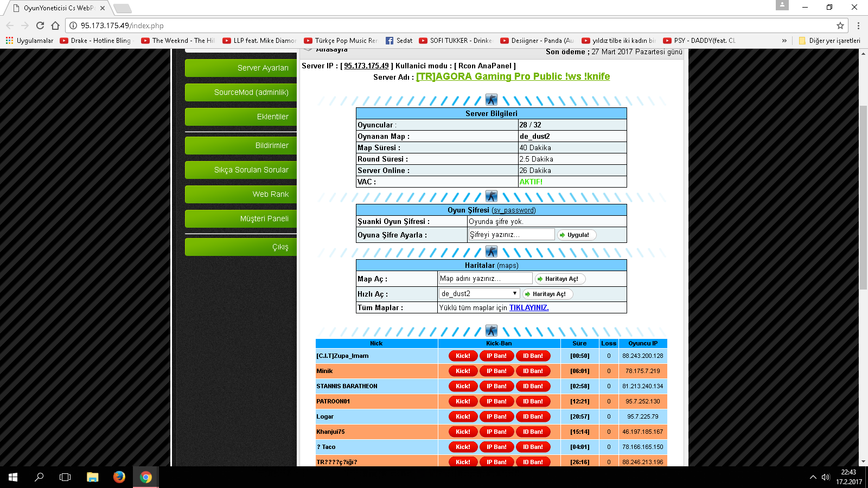Reload the page with the refresh icon

[40, 25]
